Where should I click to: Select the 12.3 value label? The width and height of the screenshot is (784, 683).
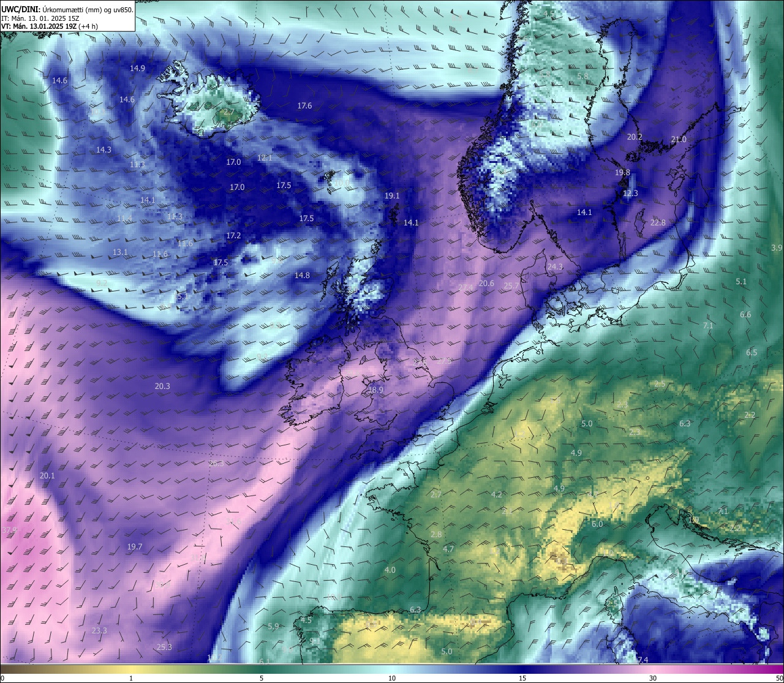pos(630,193)
